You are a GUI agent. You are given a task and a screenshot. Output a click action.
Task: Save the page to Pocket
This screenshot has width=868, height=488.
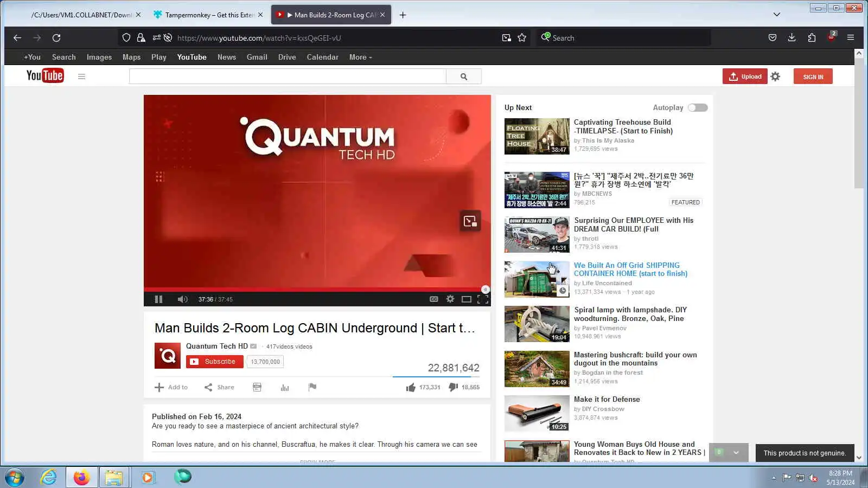point(773,38)
